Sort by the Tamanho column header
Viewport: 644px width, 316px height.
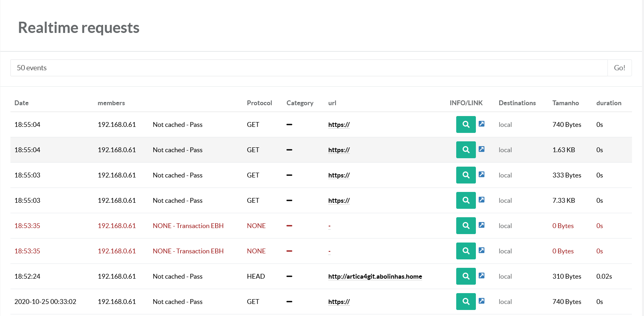click(x=565, y=103)
